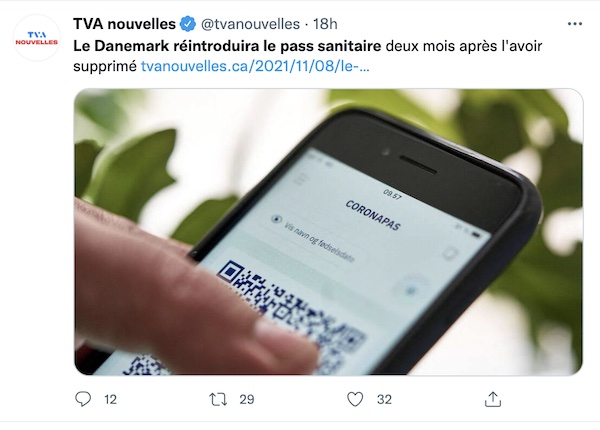This screenshot has height=430, width=600.
Task: Click the CORONAPAS title on phone screen
Action: pos(373,215)
